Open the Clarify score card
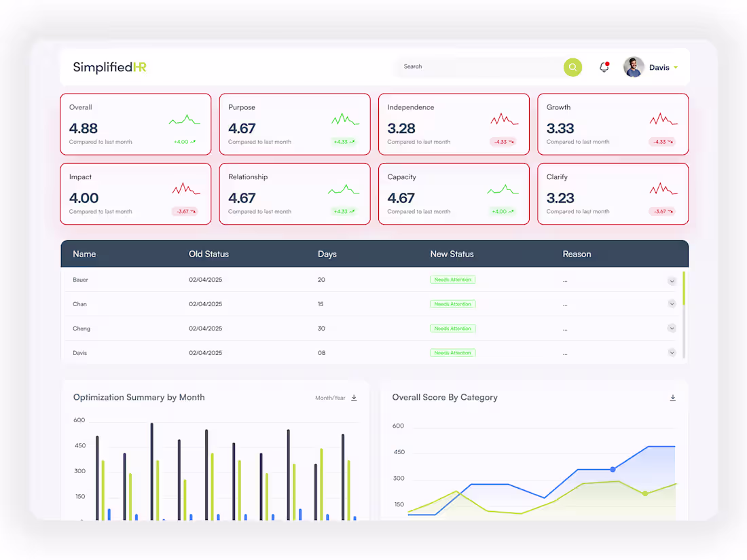This screenshot has width=747, height=560. coord(613,194)
